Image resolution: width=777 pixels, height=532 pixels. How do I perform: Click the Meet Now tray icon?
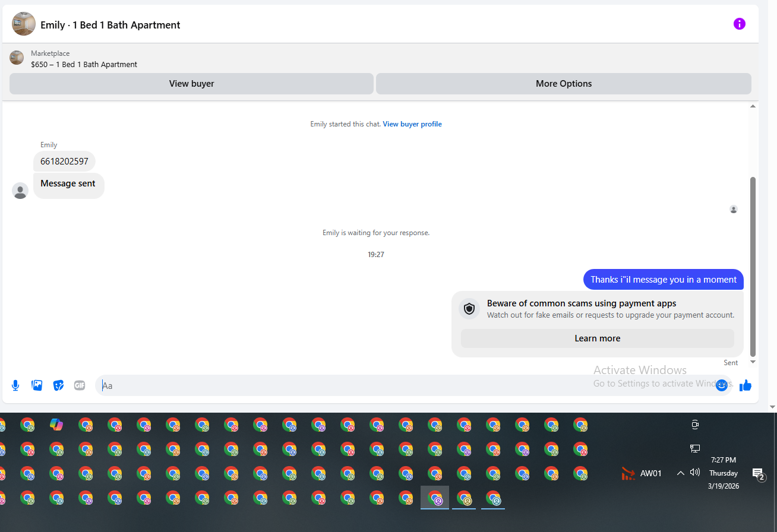pyautogui.click(x=695, y=425)
